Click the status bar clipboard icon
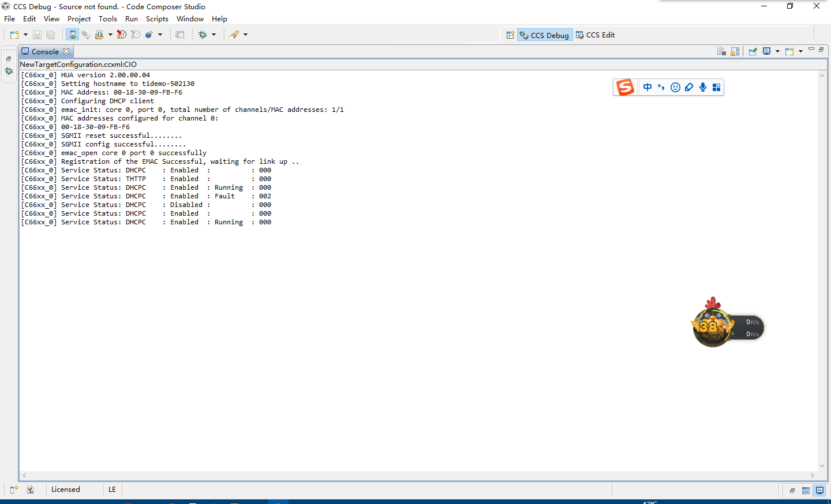831x504 pixels. click(31, 490)
